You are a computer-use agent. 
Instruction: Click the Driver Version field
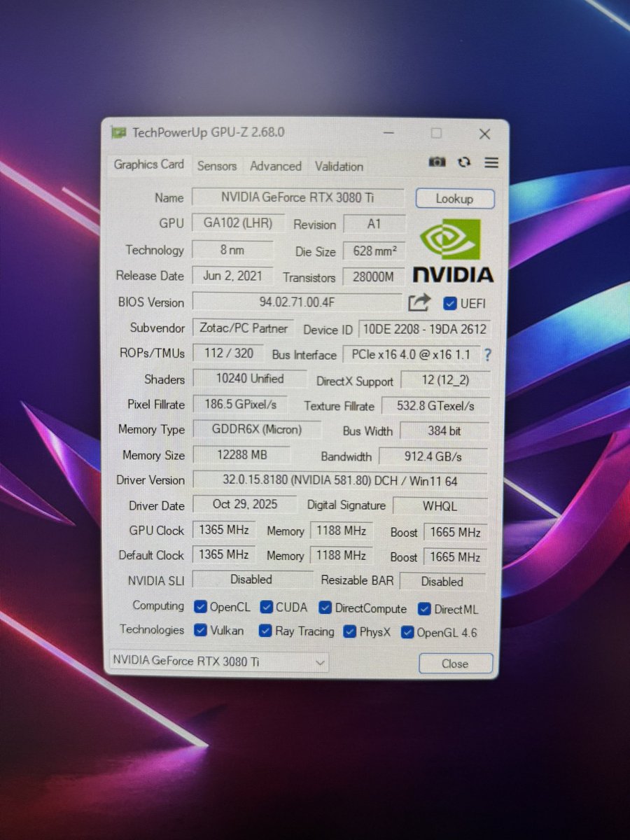coord(339,482)
